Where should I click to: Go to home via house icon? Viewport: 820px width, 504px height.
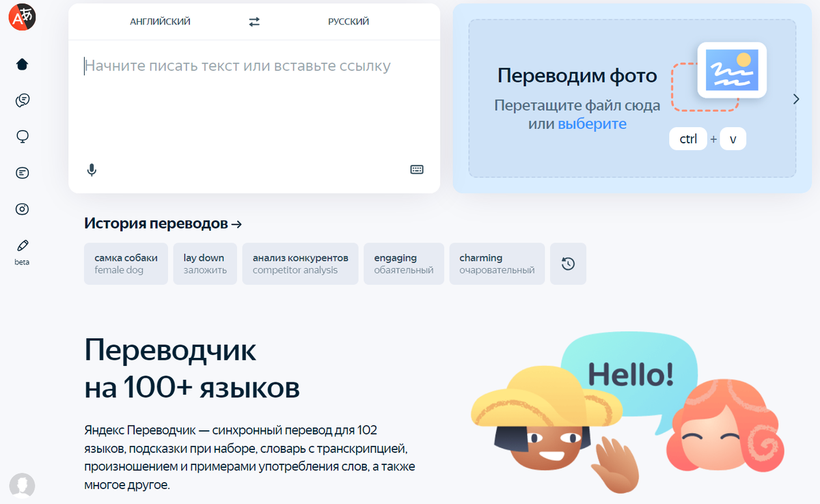(22, 64)
